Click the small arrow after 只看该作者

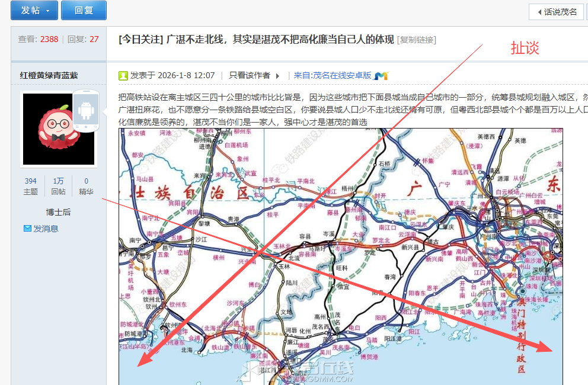[277, 76]
